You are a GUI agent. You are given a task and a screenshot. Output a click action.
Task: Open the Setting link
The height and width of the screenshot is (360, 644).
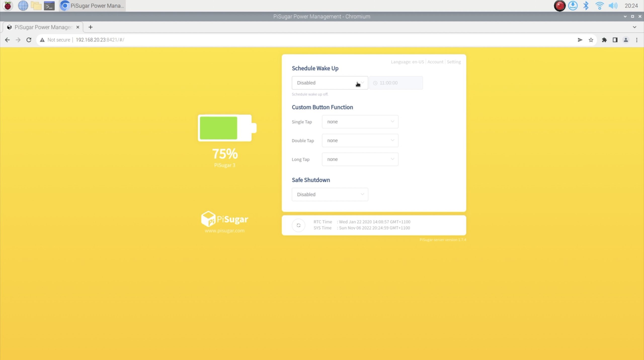pyautogui.click(x=454, y=62)
